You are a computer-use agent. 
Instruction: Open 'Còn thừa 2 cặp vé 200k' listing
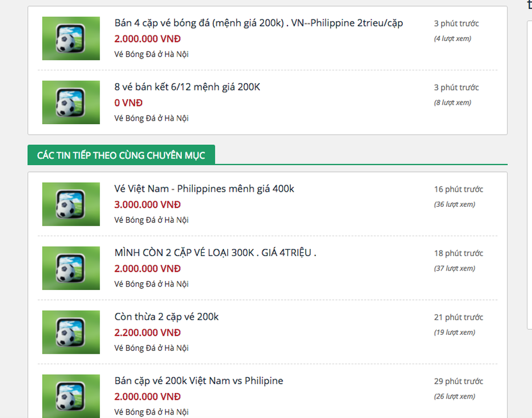[166, 317]
